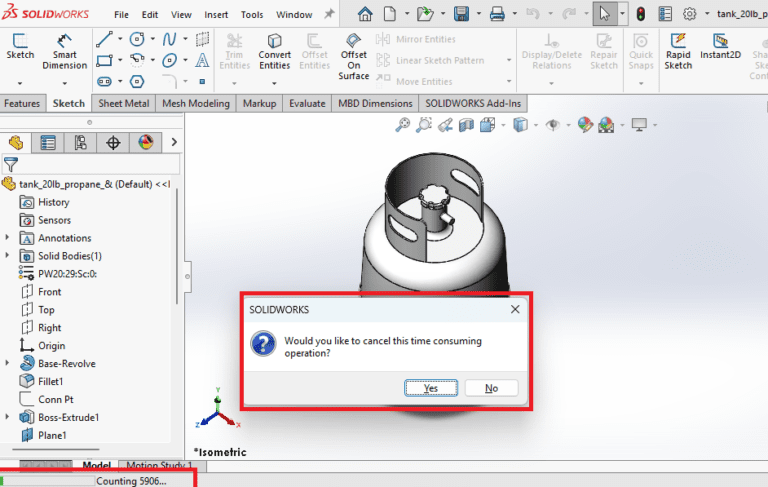Open the Window menu
The image size is (768, 487).
tap(294, 15)
